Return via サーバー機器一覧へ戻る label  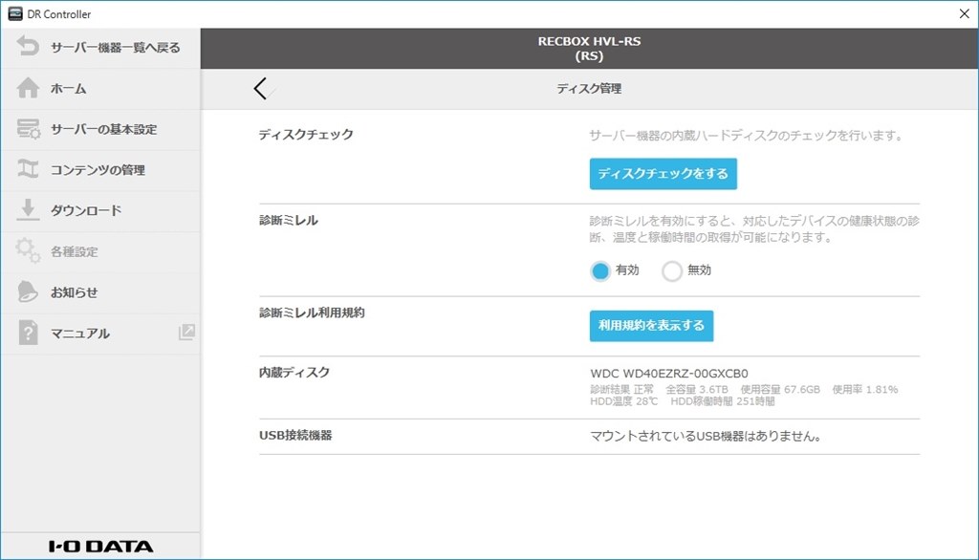(x=116, y=48)
